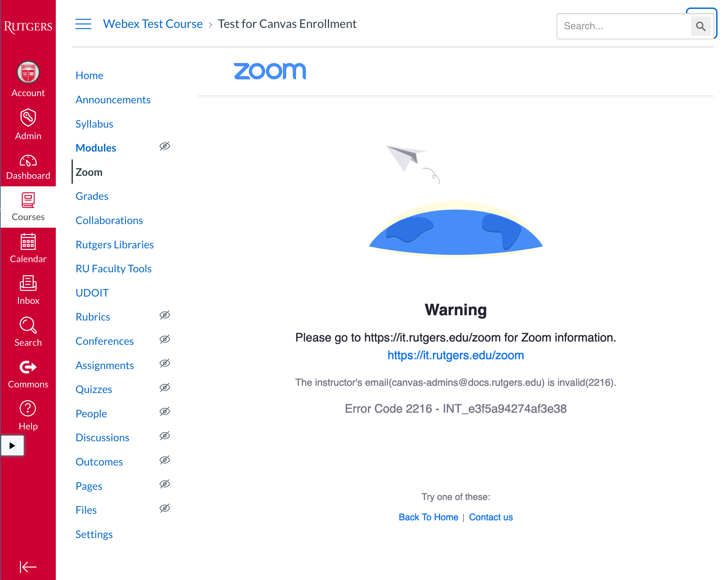This screenshot has height=580, width=728.
Task: Expand the Quizzes visibility toggle
Action: pos(165,389)
